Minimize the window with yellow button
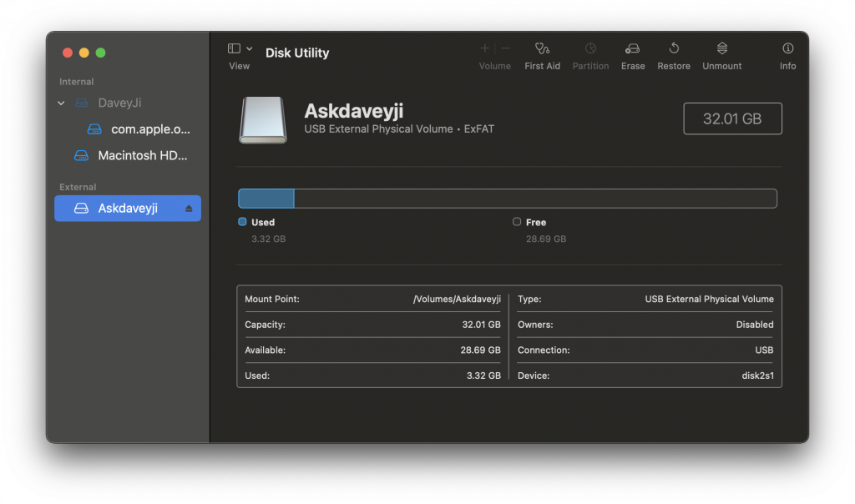The image size is (855, 504). click(x=84, y=53)
